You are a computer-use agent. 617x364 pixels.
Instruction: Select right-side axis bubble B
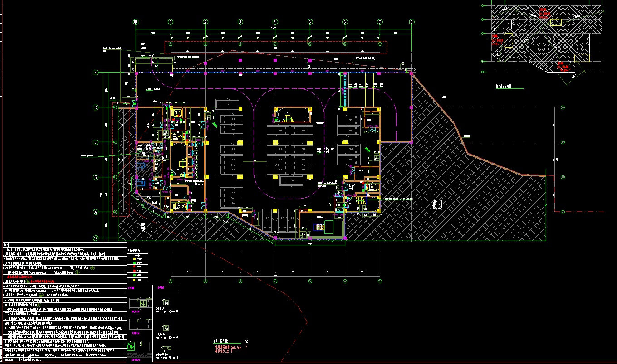[x=563, y=177]
